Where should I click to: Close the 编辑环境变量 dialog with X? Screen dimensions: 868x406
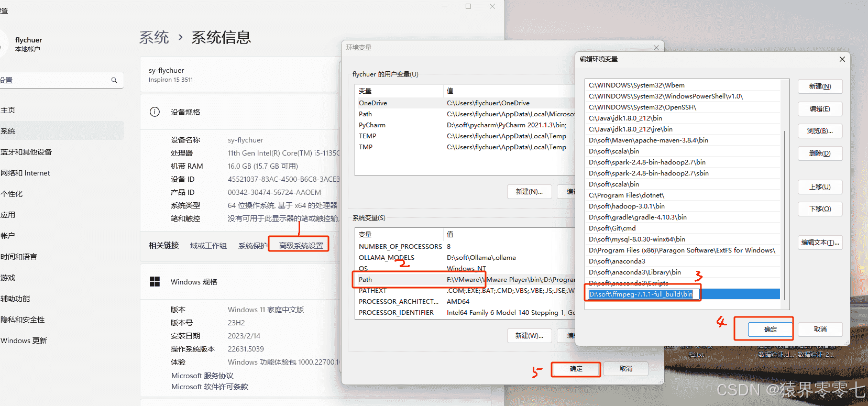842,59
